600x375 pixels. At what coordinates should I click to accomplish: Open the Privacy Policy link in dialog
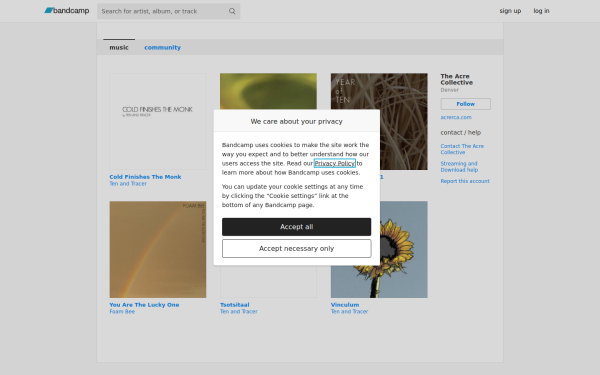[334, 163]
